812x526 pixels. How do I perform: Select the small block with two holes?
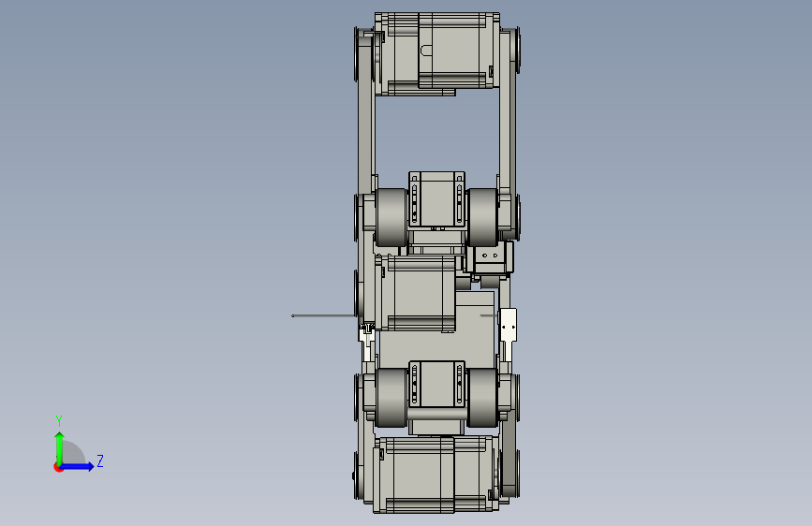coord(490,256)
